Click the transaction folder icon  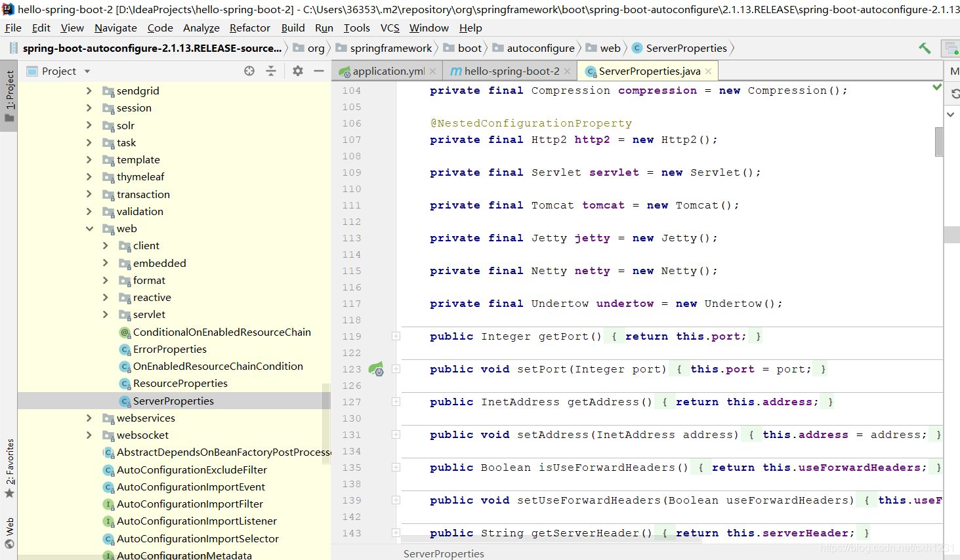[x=108, y=195]
